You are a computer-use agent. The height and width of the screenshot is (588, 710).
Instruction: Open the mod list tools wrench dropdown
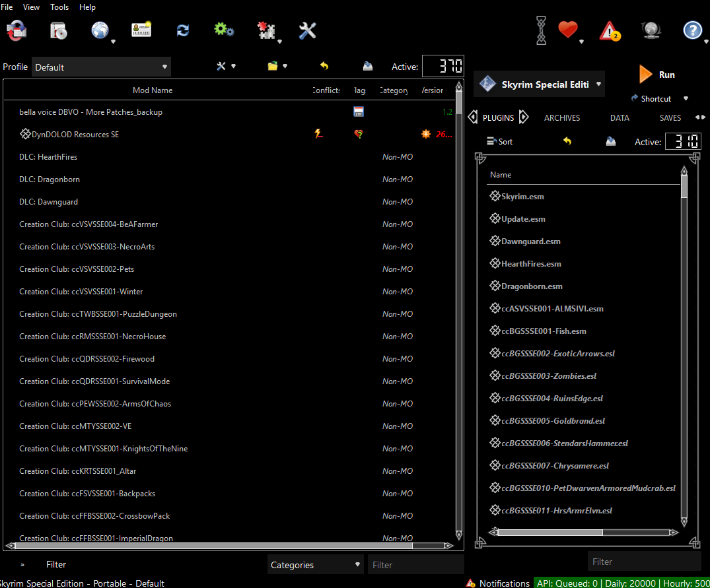(x=226, y=66)
